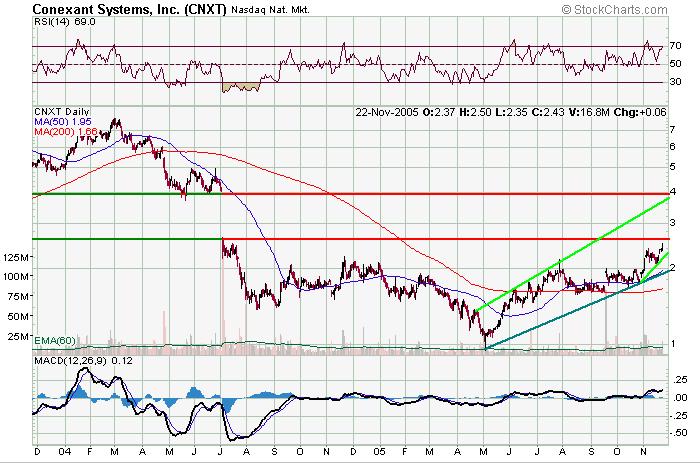700x463 pixels.
Task: Click the 04 year label on time axis
Action: pos(65,452)
